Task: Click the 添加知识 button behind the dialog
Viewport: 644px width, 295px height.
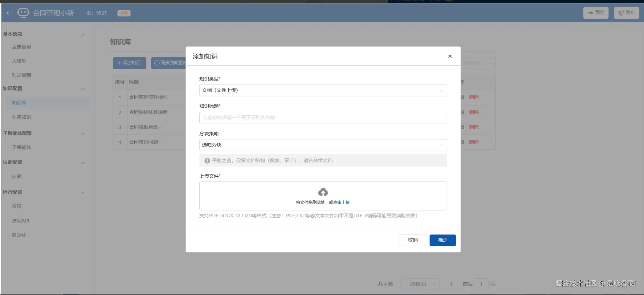Action: (x=129, y=63)
